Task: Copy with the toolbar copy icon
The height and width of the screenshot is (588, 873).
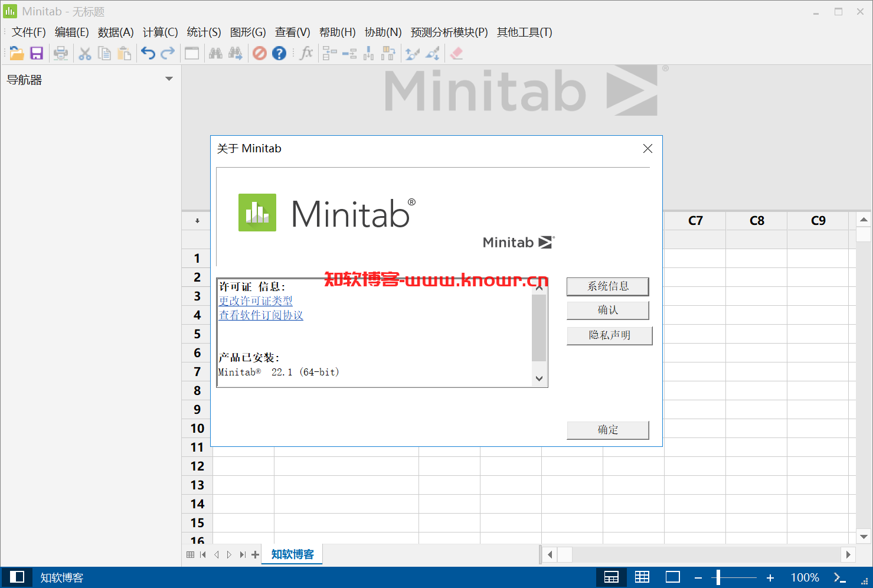Action: click(104, 54)
